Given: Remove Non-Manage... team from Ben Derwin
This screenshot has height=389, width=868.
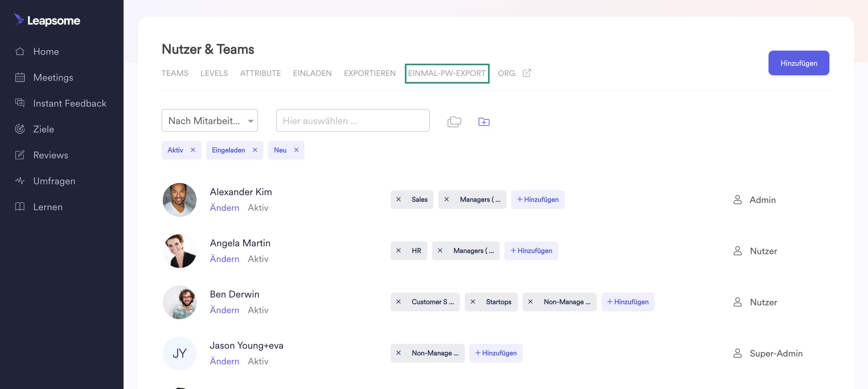Looking at the screenshot, I should [x=530, y=302].
